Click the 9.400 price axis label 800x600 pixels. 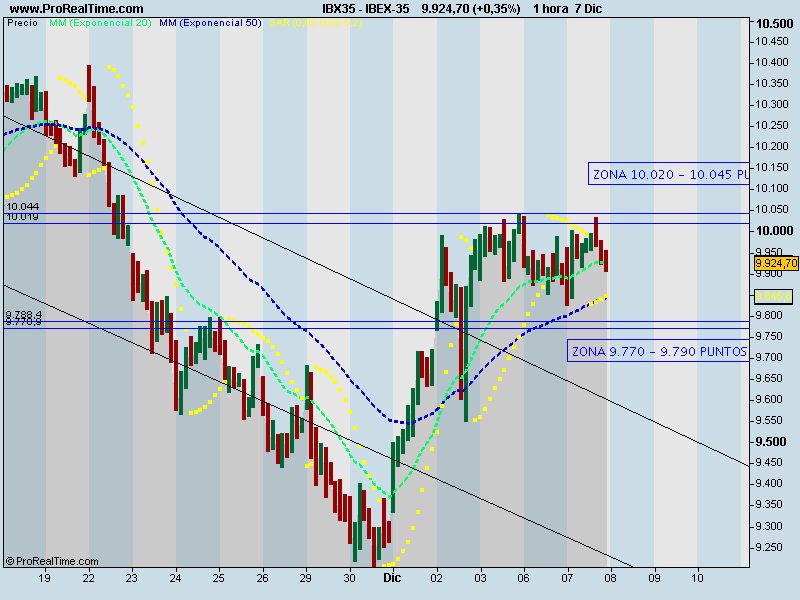coord(769,483)
